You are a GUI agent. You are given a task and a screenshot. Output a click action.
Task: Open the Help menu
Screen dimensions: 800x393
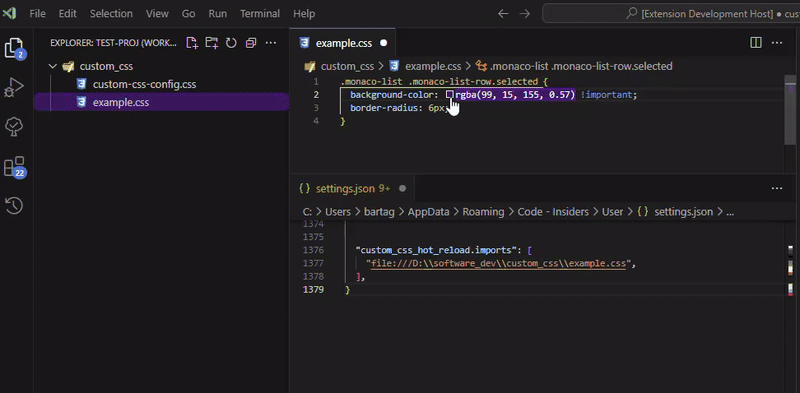point(304,14)
